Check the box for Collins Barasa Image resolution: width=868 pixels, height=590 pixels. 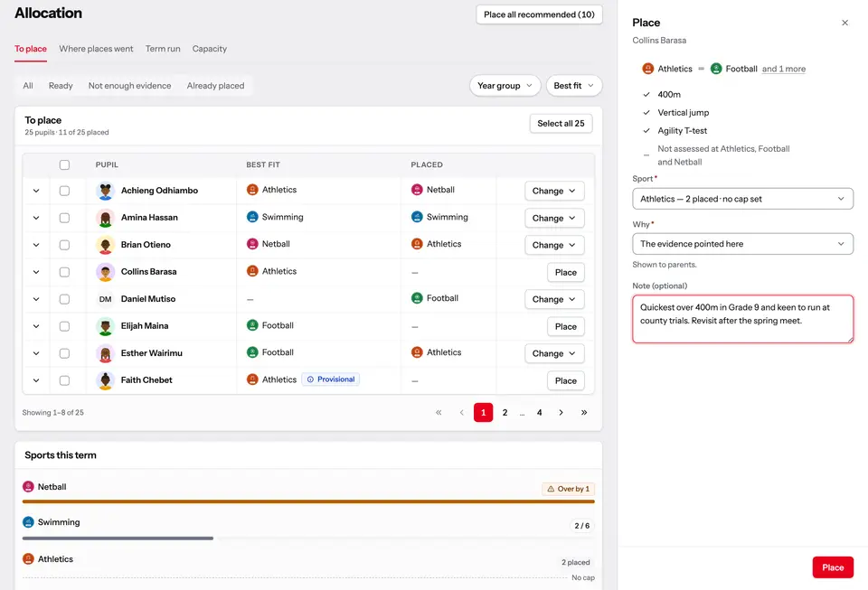point(65,272)
